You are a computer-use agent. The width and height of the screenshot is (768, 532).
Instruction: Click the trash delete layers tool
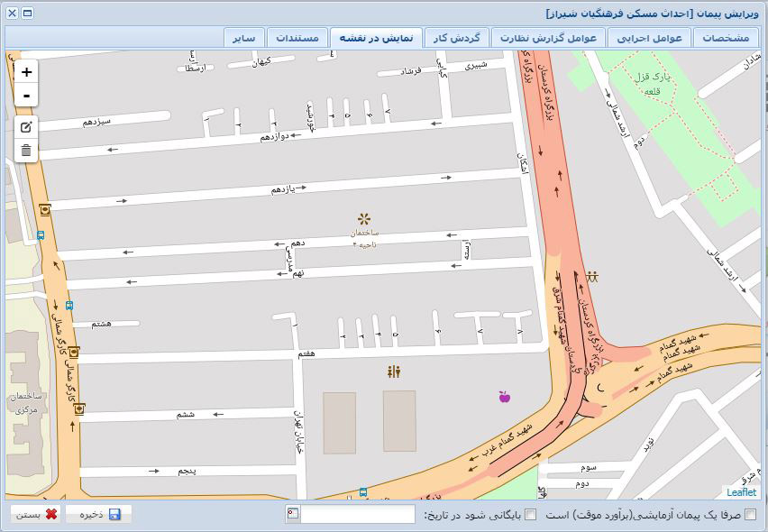26,151
